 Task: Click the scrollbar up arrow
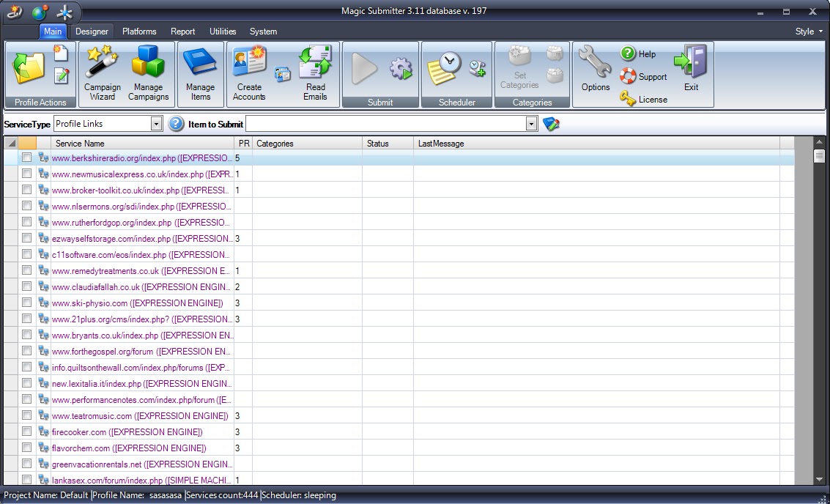820,142
